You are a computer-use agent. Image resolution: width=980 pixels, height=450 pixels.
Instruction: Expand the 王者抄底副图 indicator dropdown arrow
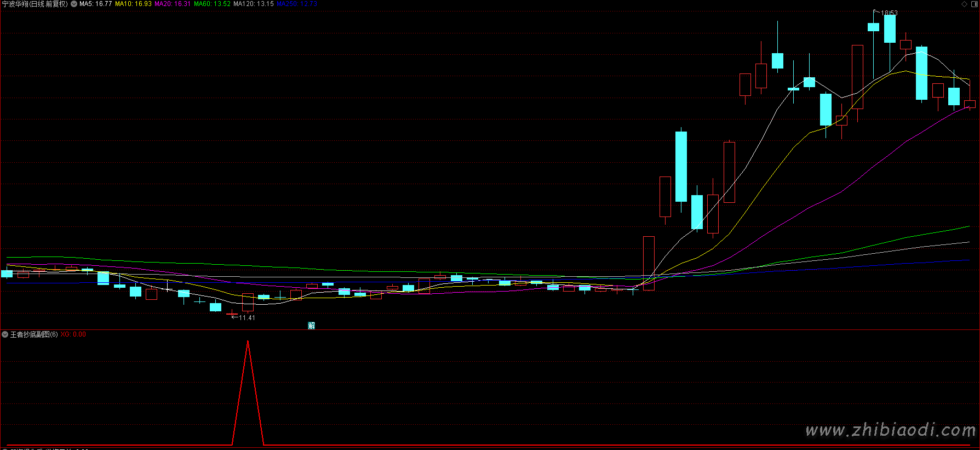(5, 334)
